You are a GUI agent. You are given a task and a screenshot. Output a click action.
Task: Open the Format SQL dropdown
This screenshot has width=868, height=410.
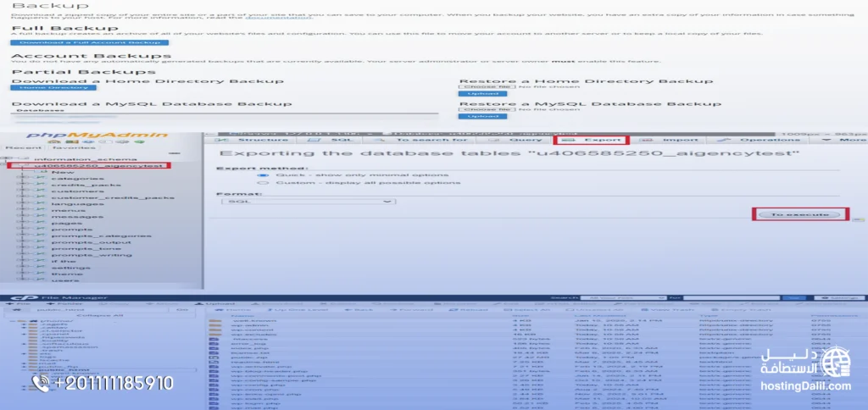(x=308, y=202)
